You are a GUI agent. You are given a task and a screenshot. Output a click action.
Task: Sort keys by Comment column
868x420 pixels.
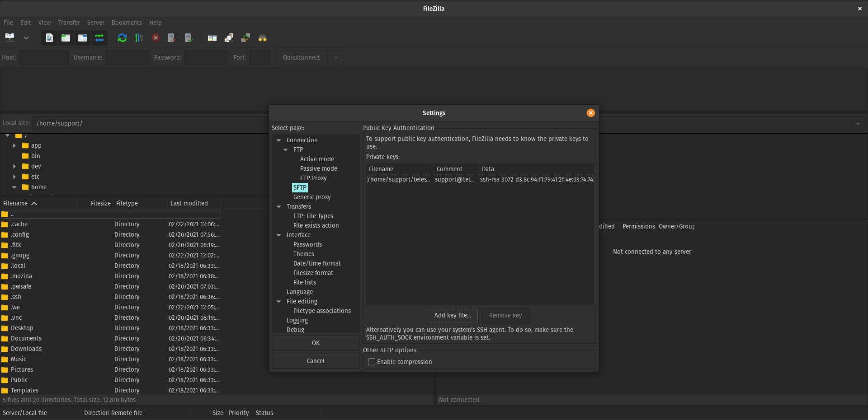point(456,169)
